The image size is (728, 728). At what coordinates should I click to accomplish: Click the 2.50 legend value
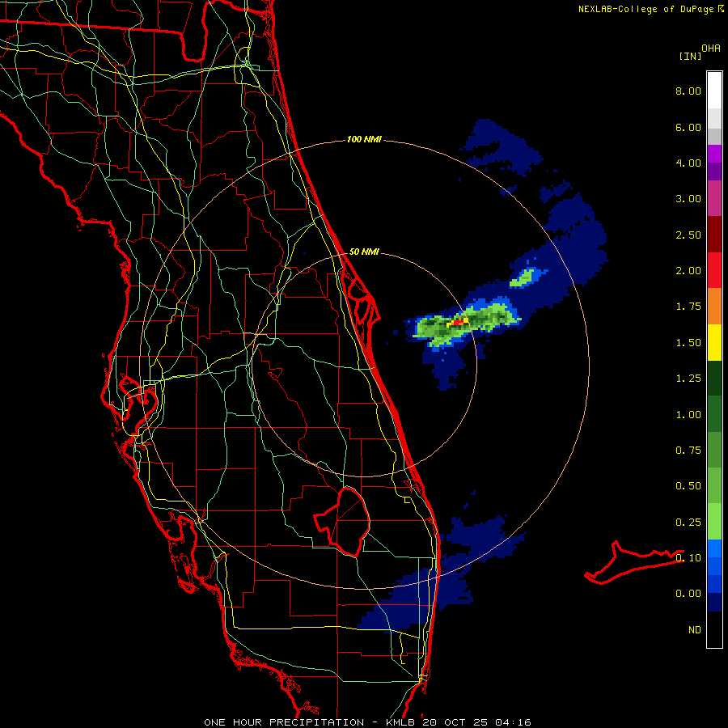click(x=688, y=235)
